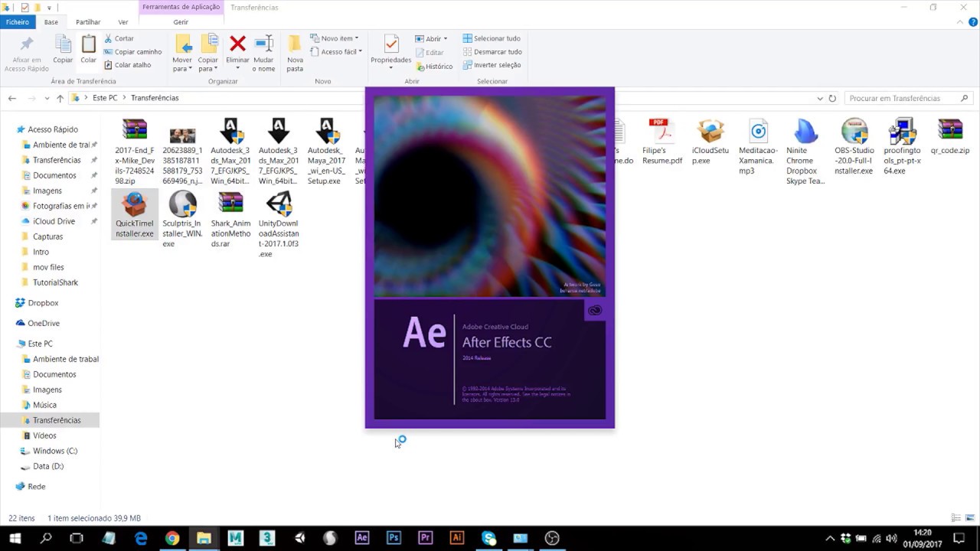
Task: Open Dropbox in the navigation pane
Action: (x=43, y=303)
